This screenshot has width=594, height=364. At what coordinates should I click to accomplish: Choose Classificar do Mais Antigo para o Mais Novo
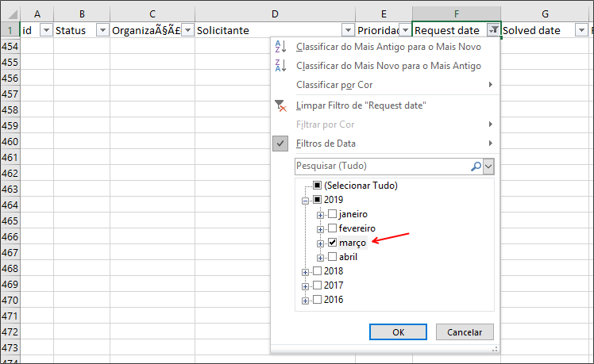(385, 47)
